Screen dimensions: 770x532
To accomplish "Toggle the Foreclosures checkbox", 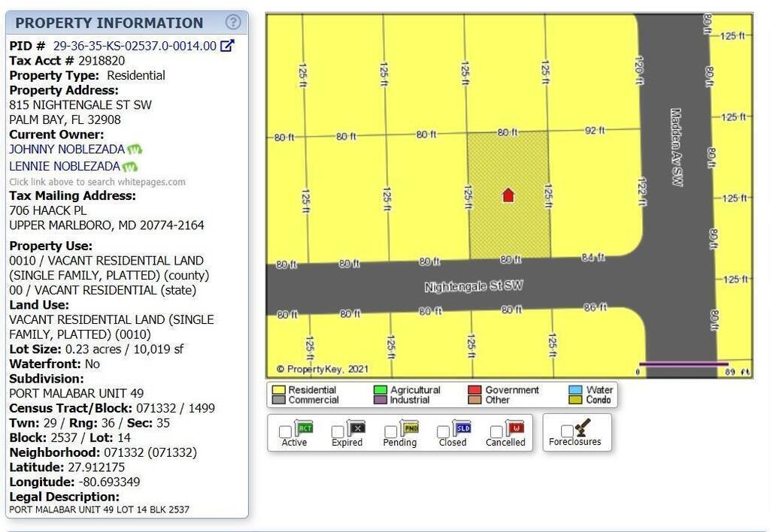I will (566, 431).
